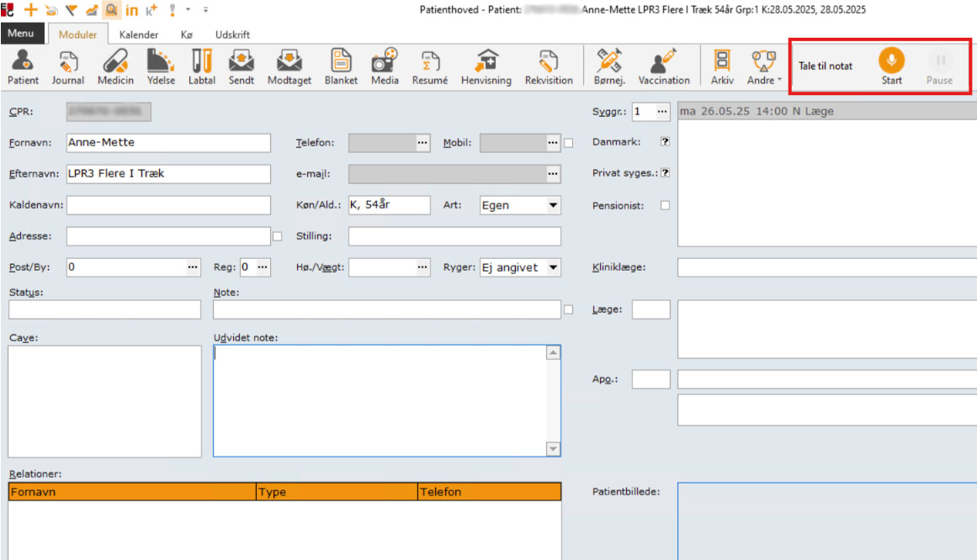Image resolution: width=977 pixels, height=560 pixels.
Task: Open the Henvisning module
Action: point(486,67)
